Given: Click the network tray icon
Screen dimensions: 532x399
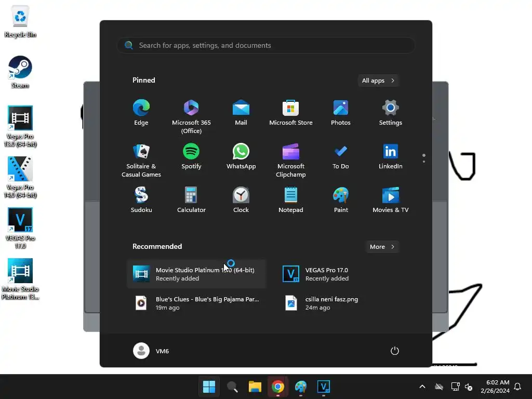Looking at the screenshot, I should 455,387.
